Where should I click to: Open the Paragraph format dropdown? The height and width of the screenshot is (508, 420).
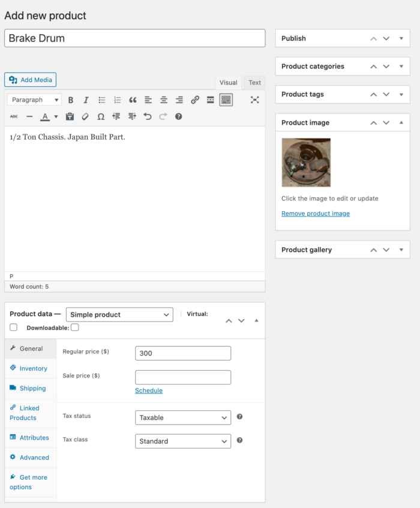[34, 100]
